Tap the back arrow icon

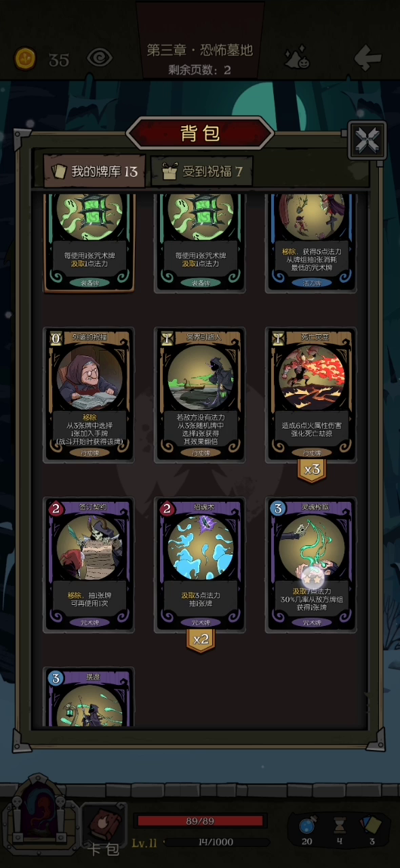(367, 58)
